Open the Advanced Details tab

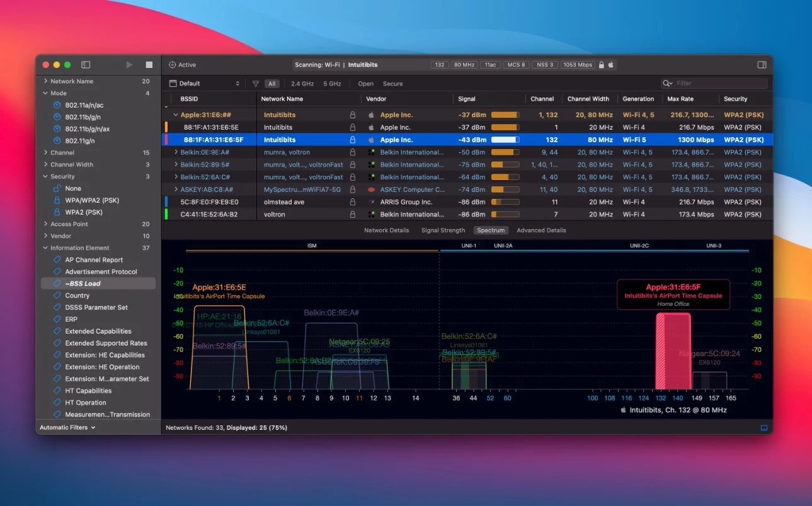tap(541, 230)
